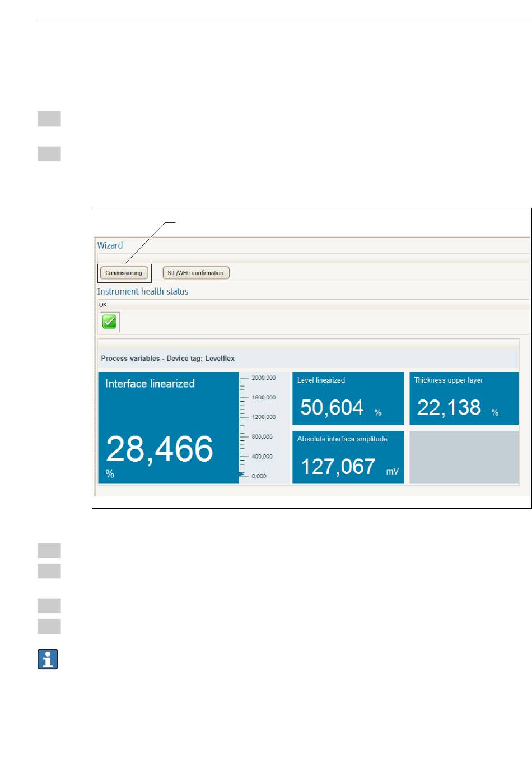Select the 28,466 interface value
Viewport: 532px width, 772px height.
pos(160,449)
